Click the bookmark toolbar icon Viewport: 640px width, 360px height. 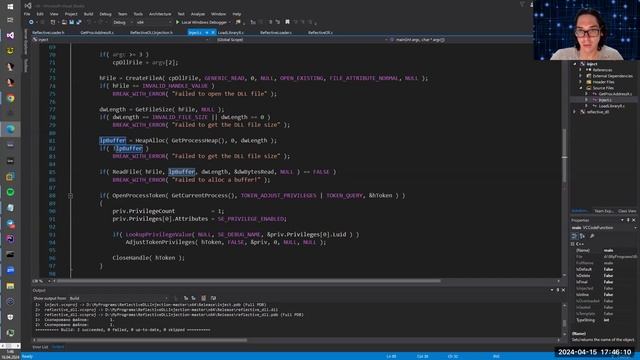click(x=287, y=22)
